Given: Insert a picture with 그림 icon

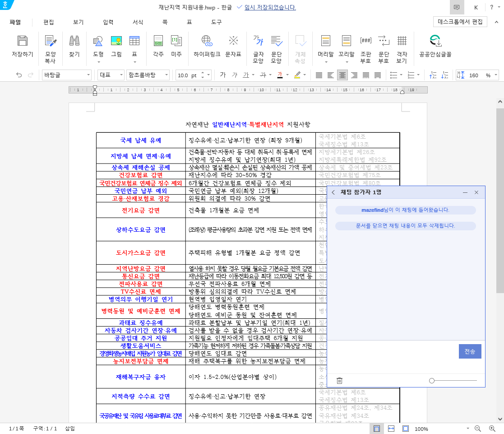Looking at the screenshot, I should [116, 41].
